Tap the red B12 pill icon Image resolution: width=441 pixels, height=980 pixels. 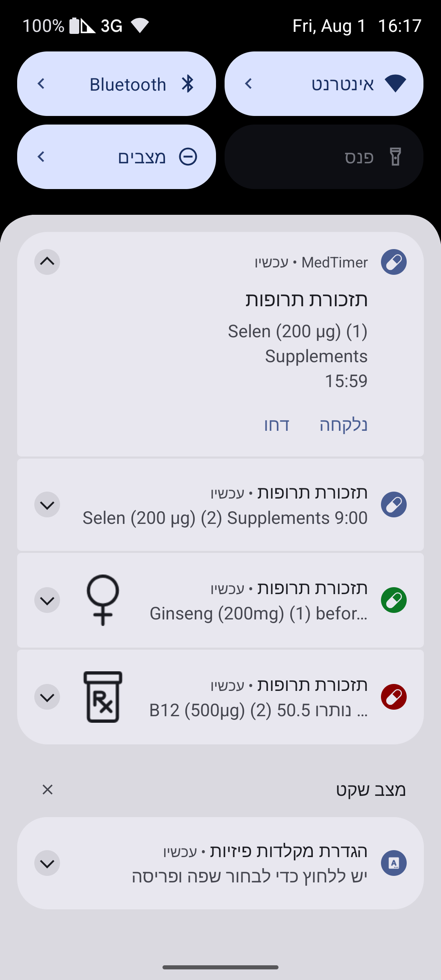coord(394,697)
